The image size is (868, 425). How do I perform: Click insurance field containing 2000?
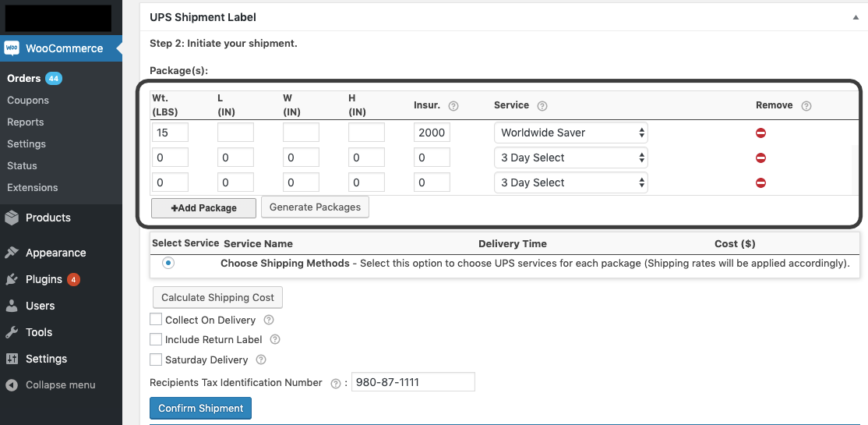coord(432,133)
